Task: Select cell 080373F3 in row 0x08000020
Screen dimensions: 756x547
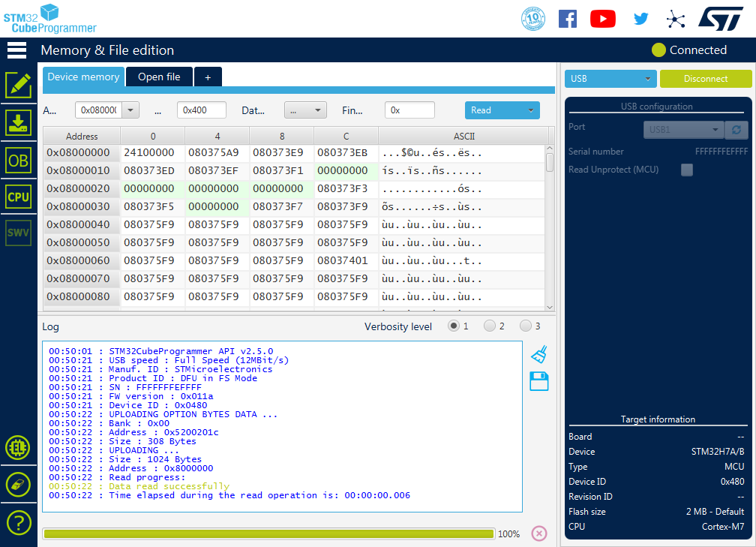Action: (346, 188)
